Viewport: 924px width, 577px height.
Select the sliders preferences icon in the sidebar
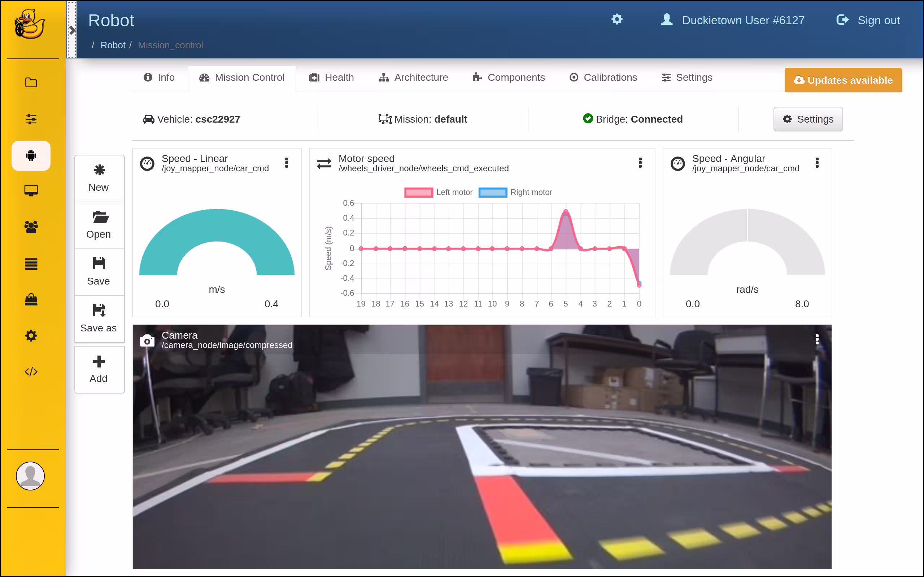tap(31, 119)
